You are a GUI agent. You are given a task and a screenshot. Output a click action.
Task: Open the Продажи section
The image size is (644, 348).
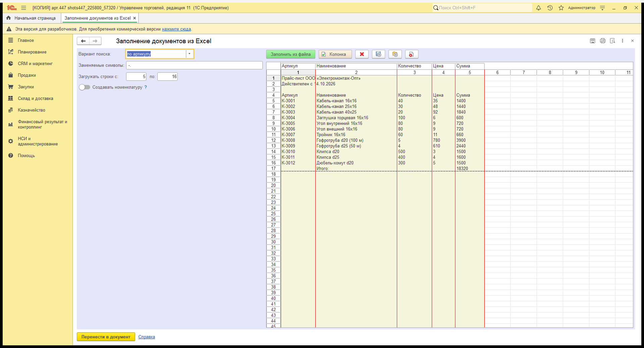click(27, 75)
